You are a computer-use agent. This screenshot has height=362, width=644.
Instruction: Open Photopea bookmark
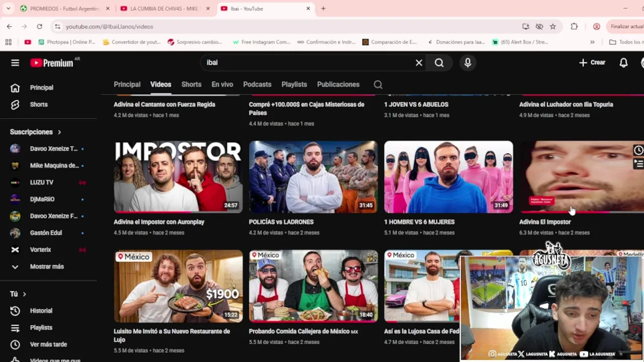66,42
